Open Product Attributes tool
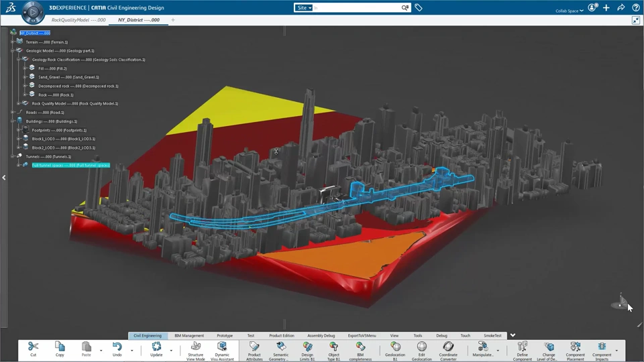 point(254,347)
